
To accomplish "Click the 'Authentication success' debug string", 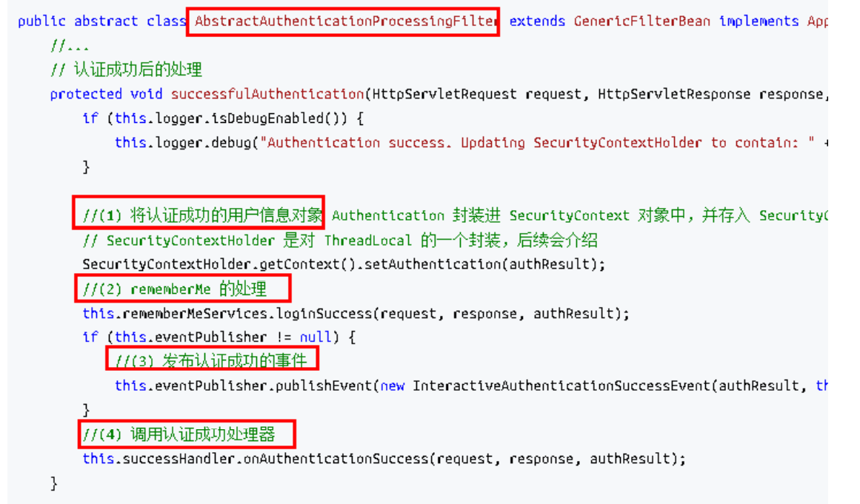I will click(x=537, y=143).
